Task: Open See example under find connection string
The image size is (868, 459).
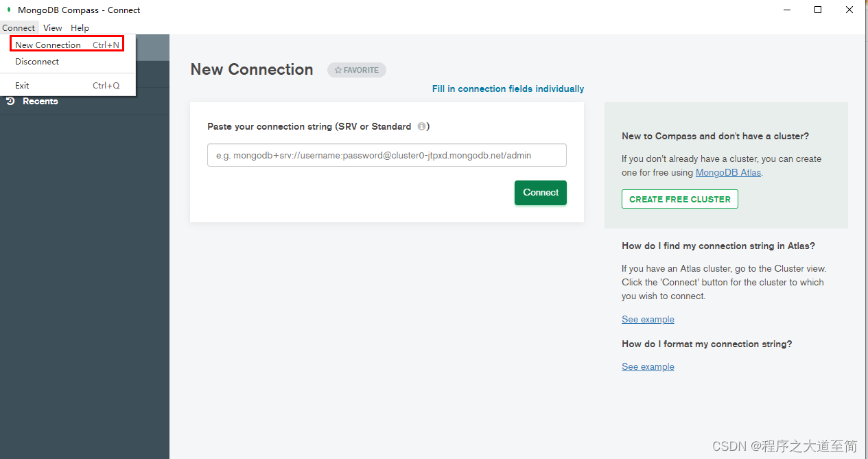Action: coord(648,320)
